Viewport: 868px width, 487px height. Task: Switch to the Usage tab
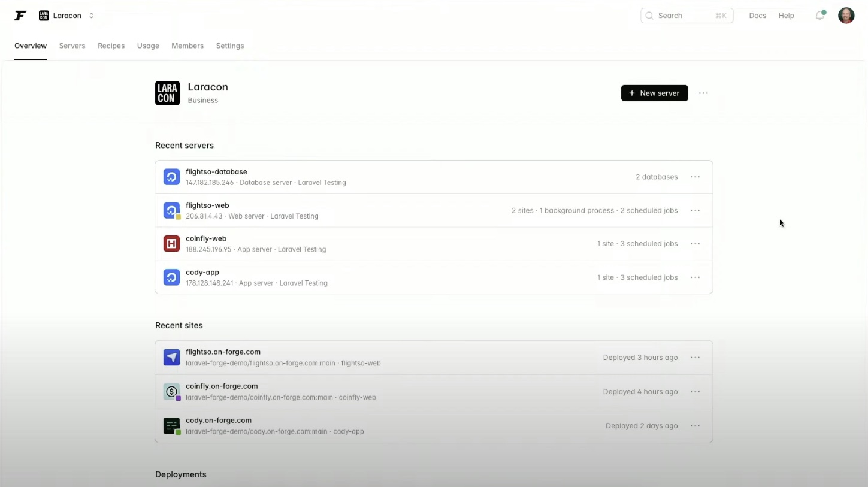point(148,46)
